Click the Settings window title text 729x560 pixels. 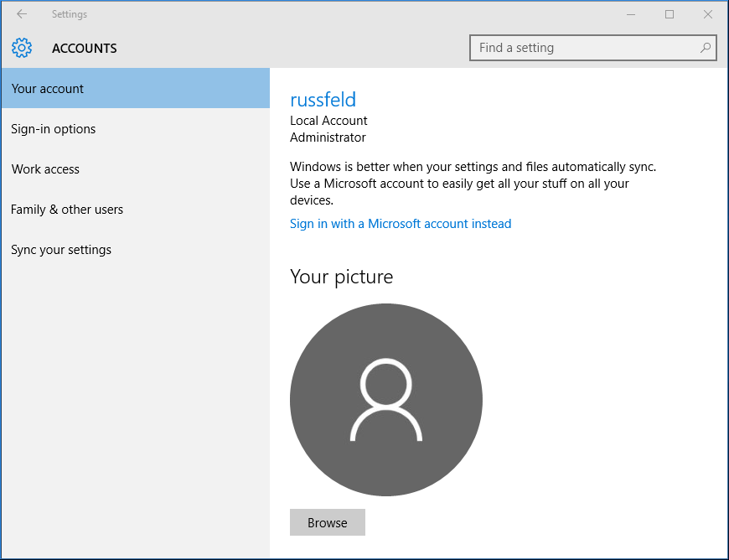tap(69, 14)
